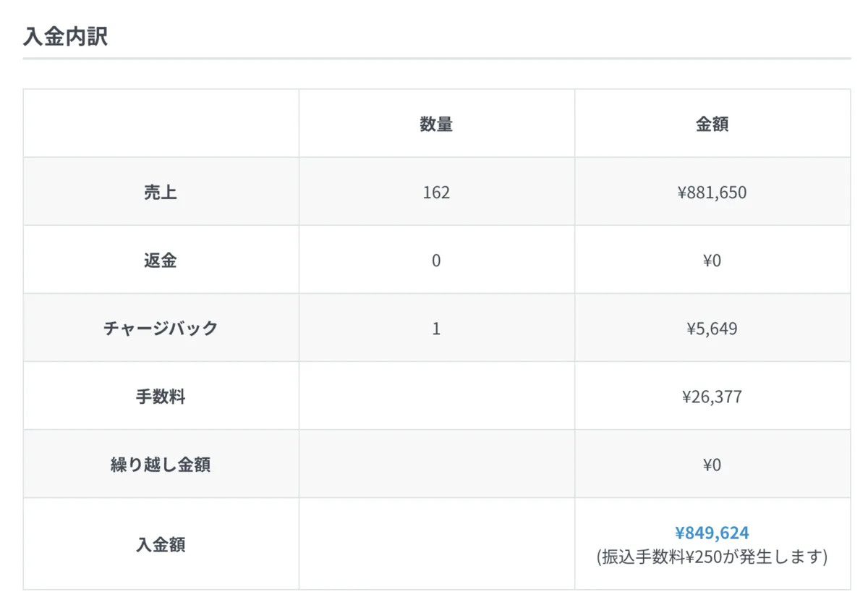Click the ¥26,377 fee amount
This screenshot has width=868, height=613.
click(712, 397)
